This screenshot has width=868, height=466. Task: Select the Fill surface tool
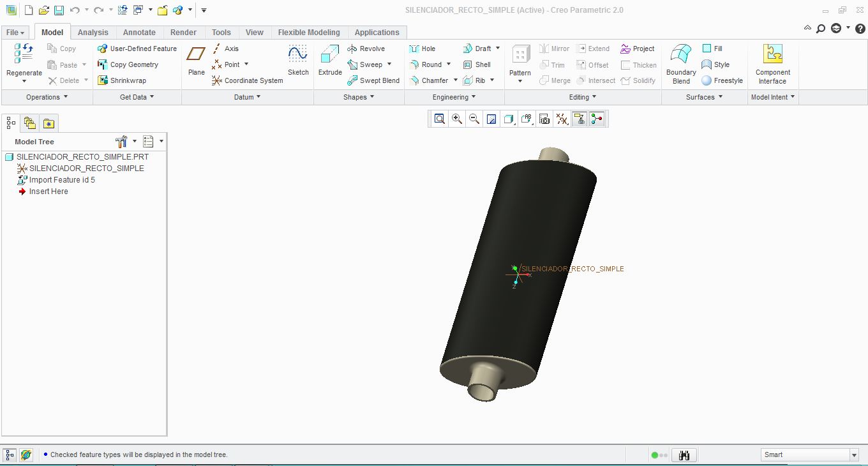click(x=712, y=49)
